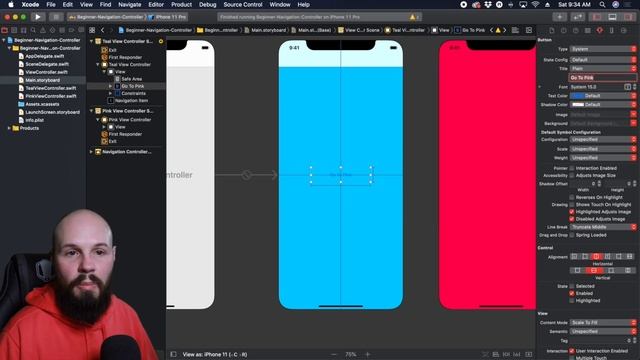The width and height of the screenshot is (640, 360).
Task: Toggle the document outline at canvas bottom
Action: pyautogui.click(x=173, y=354)
